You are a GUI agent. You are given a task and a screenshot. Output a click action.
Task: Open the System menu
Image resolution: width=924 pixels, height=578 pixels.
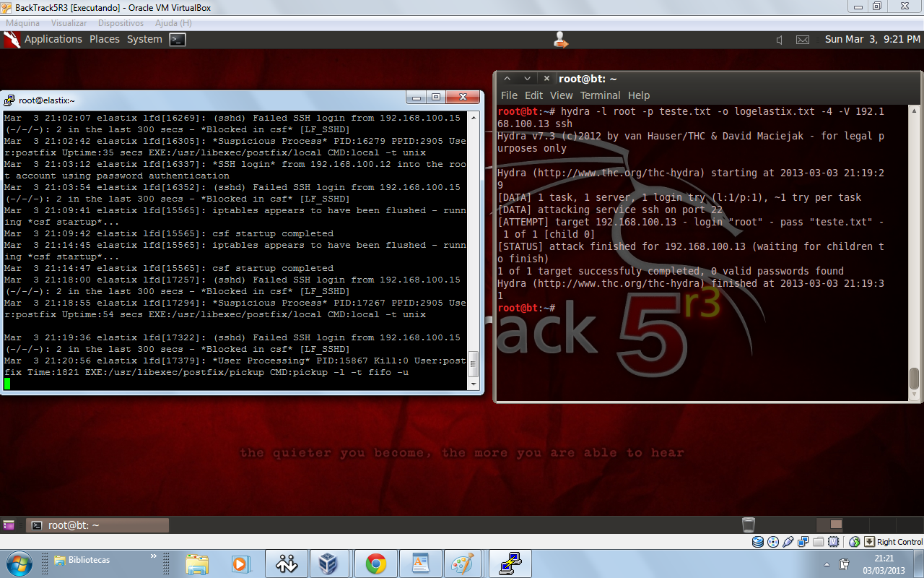click(144, 39)
